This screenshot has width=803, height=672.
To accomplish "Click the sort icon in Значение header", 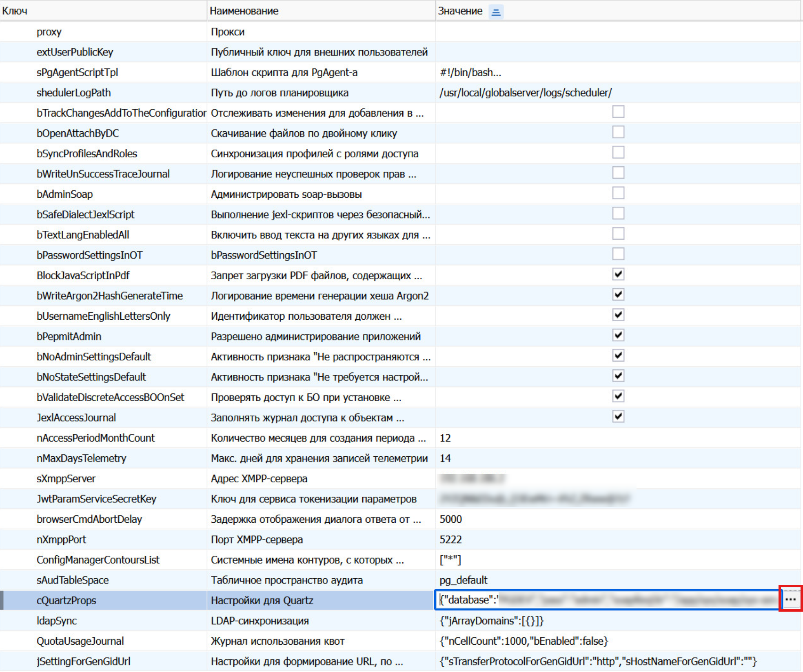I will 496,12.
